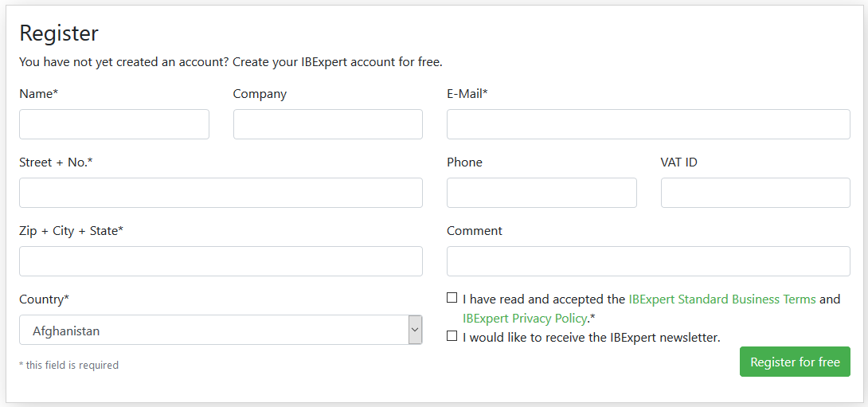Click the VAT ID text box
The height and width of the screenshot is (407, 868).
756,193
